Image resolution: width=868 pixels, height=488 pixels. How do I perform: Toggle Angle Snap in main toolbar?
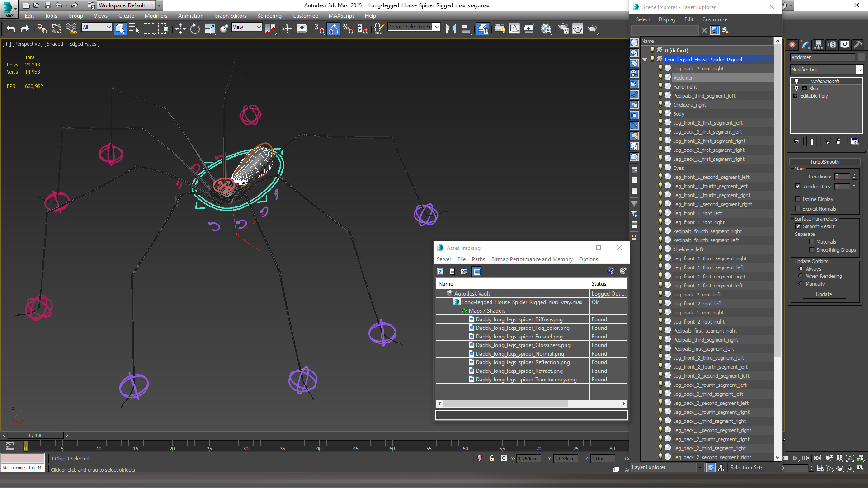(x=333, y=29)
